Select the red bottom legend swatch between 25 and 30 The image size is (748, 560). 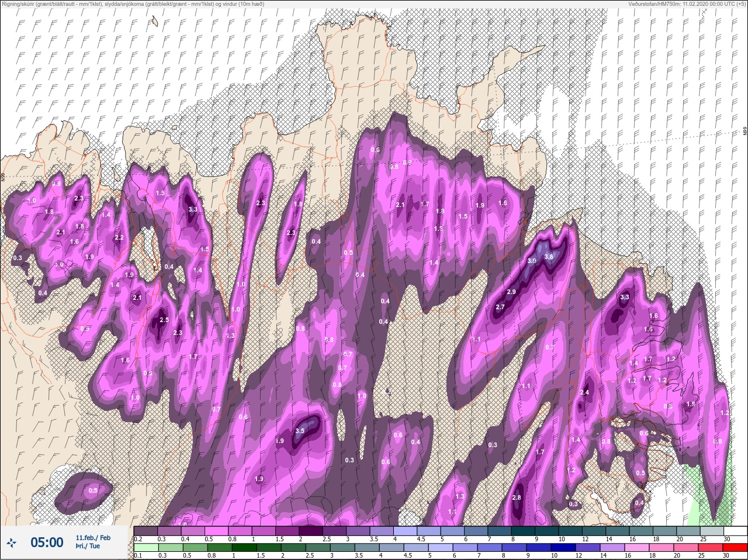(x=711, y=548)
